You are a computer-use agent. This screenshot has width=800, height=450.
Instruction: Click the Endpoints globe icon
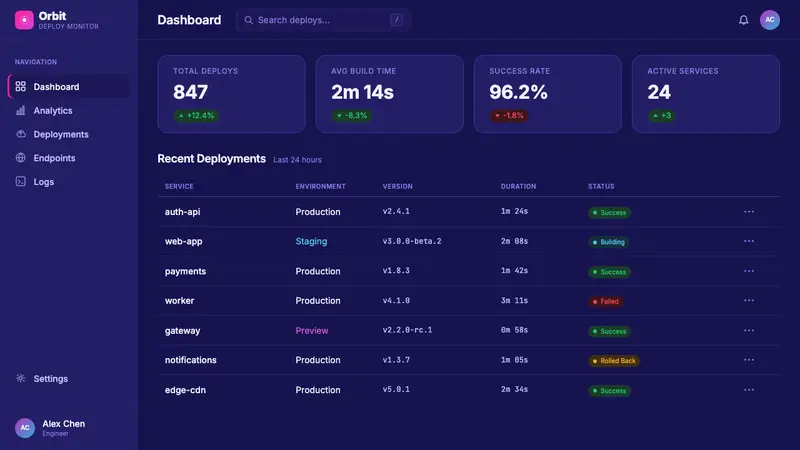[x=20, y=158]
